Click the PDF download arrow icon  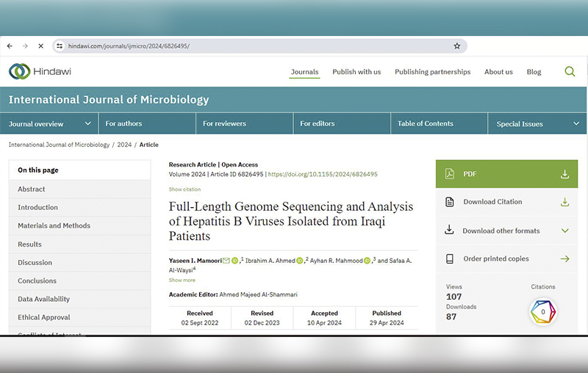point(564,174)
